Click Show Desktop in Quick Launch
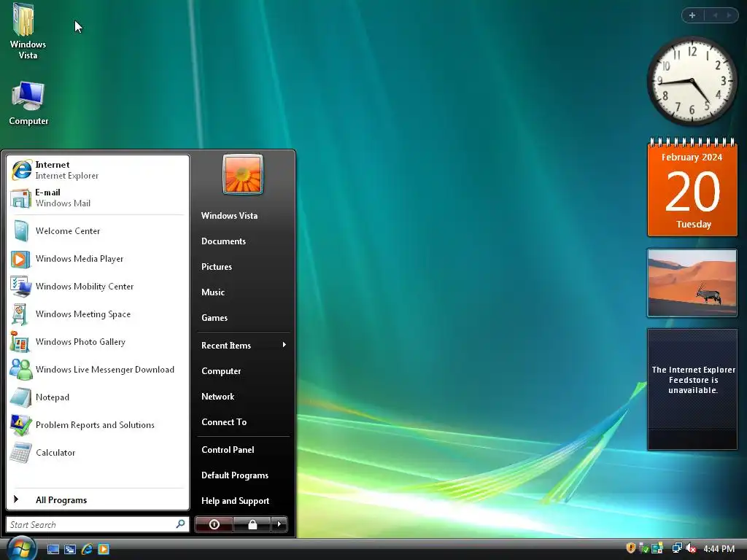 (53, 549)
